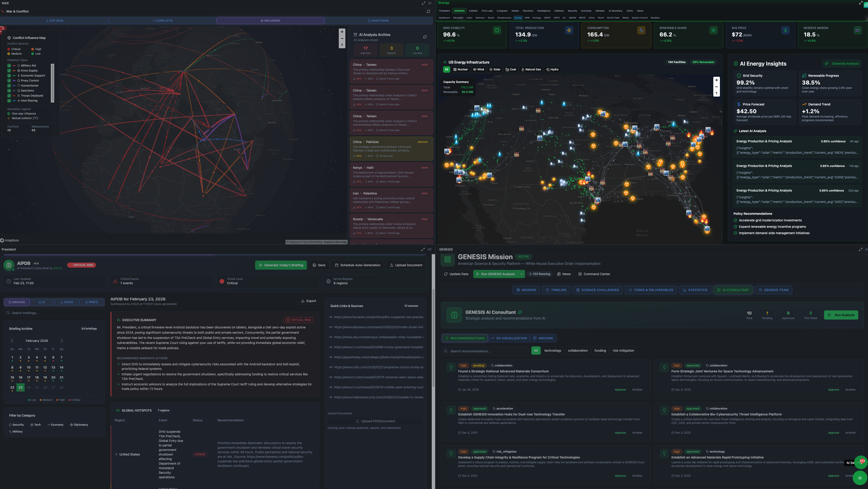Expand the China Pakistan medium analysis card
The height and width of the screenshot is (489, 868).
click(391, 148)
